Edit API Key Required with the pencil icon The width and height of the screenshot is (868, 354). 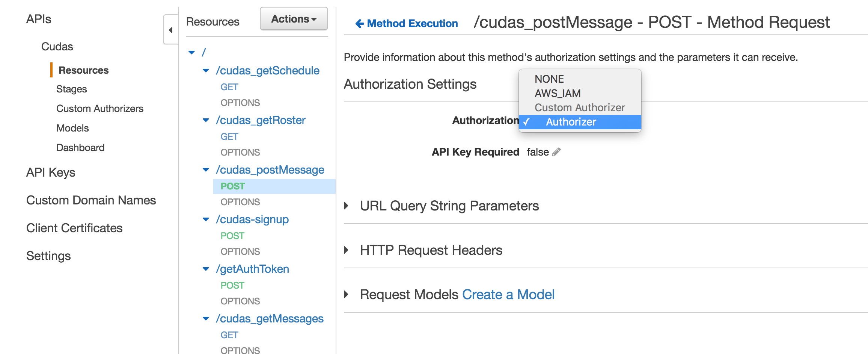pos(556,152)
